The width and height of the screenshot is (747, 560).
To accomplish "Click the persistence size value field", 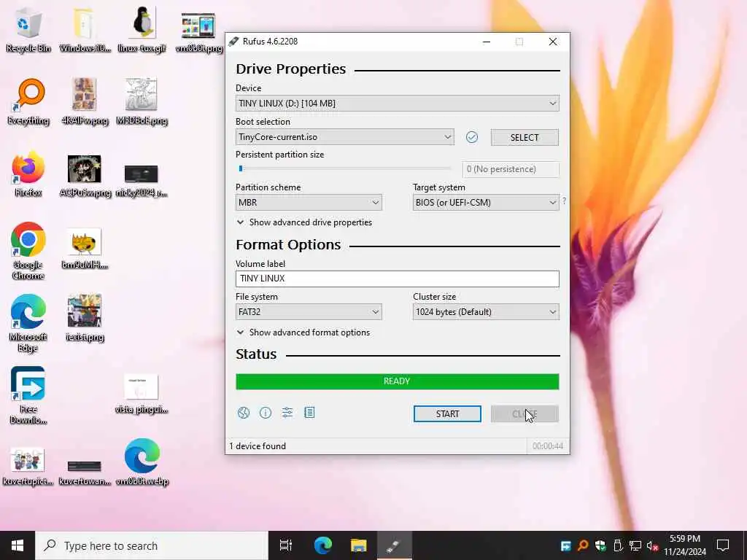I will pos(511,169).
